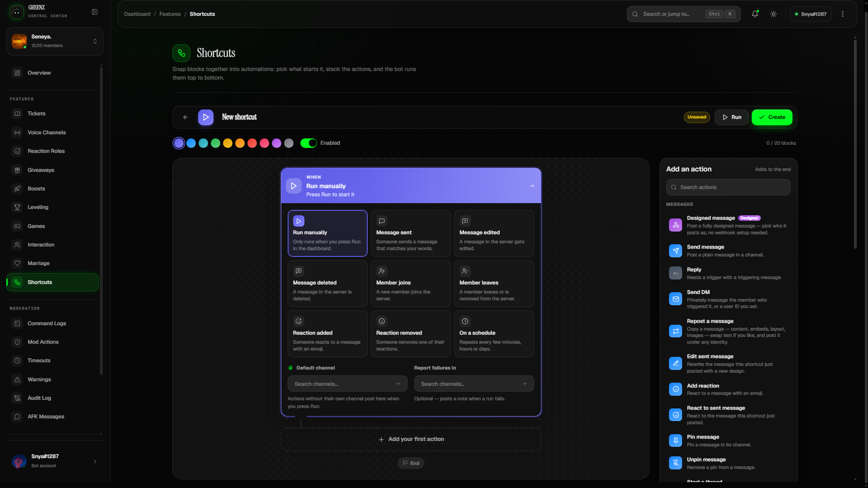Click the Send message paper plane icon
This screenshot has height=488, width=868.
[x=675, y=251]
